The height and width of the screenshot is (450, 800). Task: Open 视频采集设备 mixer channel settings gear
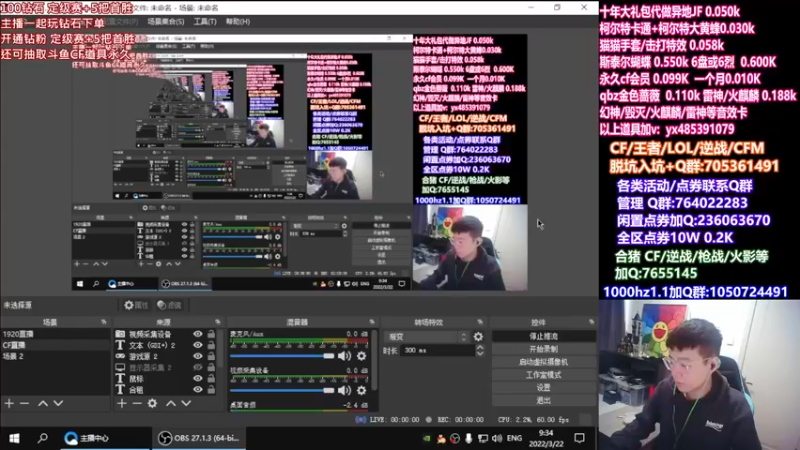click(361, 391)
